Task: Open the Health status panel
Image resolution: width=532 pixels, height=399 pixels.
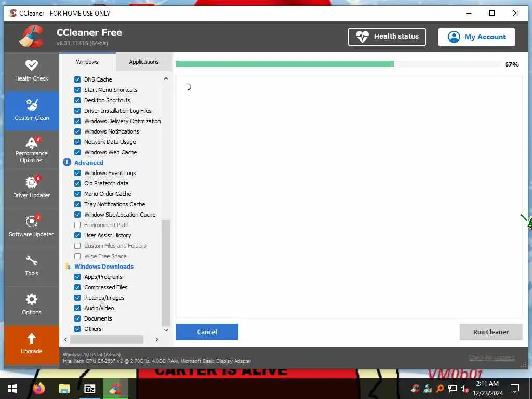Action: pos(387,37)
